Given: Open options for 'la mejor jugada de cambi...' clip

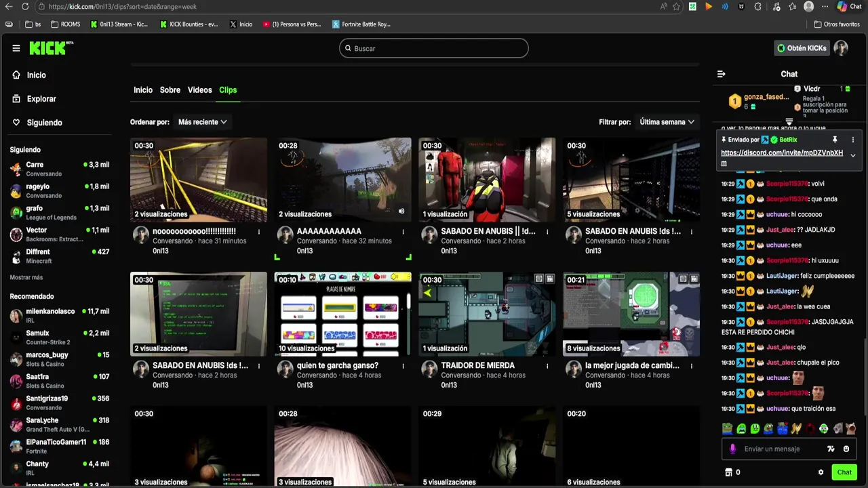Looking at the screenshot, I should (x=692, y=366).
